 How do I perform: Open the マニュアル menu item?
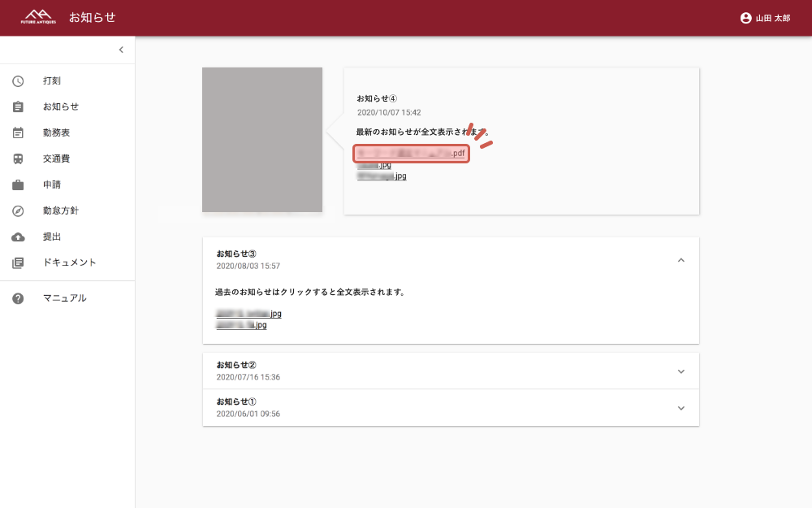pyautogui.click(x=64, y=298)
